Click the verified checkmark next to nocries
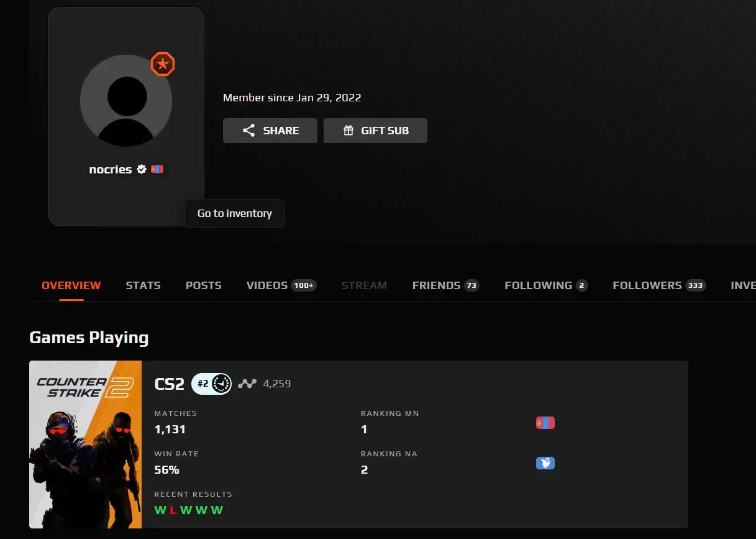756x539 pixels. coord(142,169)
